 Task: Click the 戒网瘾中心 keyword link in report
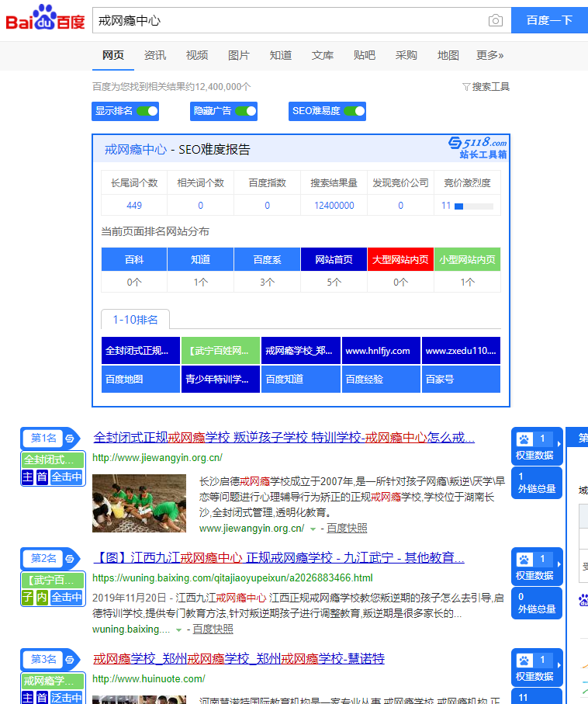click(x=136, y=150)
